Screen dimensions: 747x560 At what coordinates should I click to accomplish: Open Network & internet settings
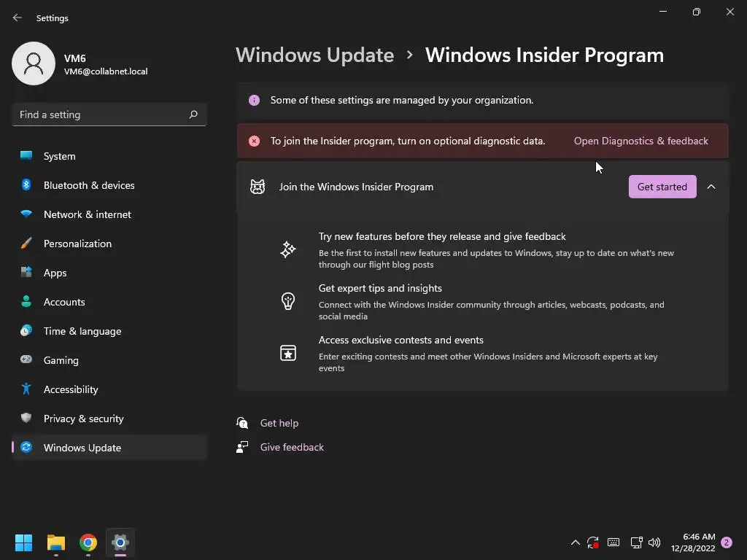click(x=109, y=214)
